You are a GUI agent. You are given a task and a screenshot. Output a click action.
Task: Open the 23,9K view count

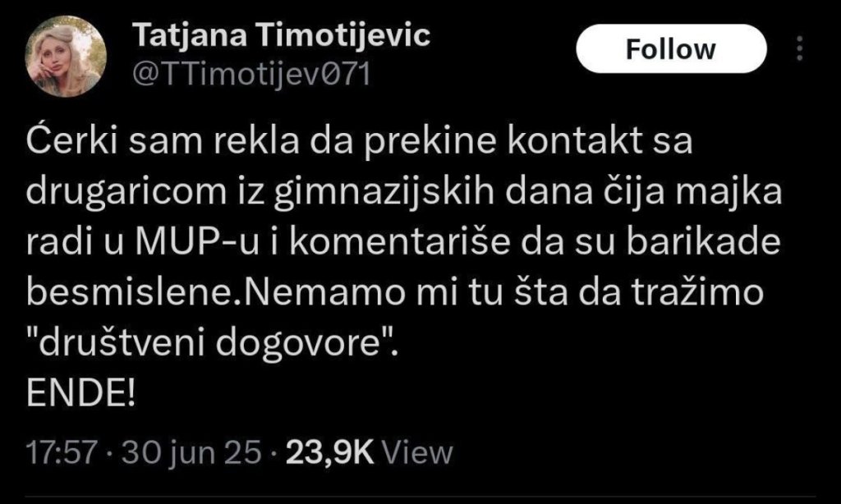click(x=330, y=451)
